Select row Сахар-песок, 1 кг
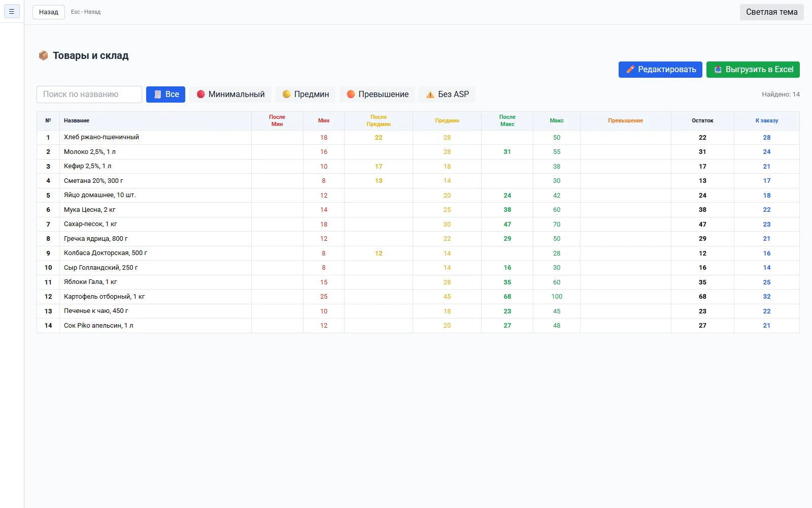This screenshot has height=508, width=812. tap(418, 225)
